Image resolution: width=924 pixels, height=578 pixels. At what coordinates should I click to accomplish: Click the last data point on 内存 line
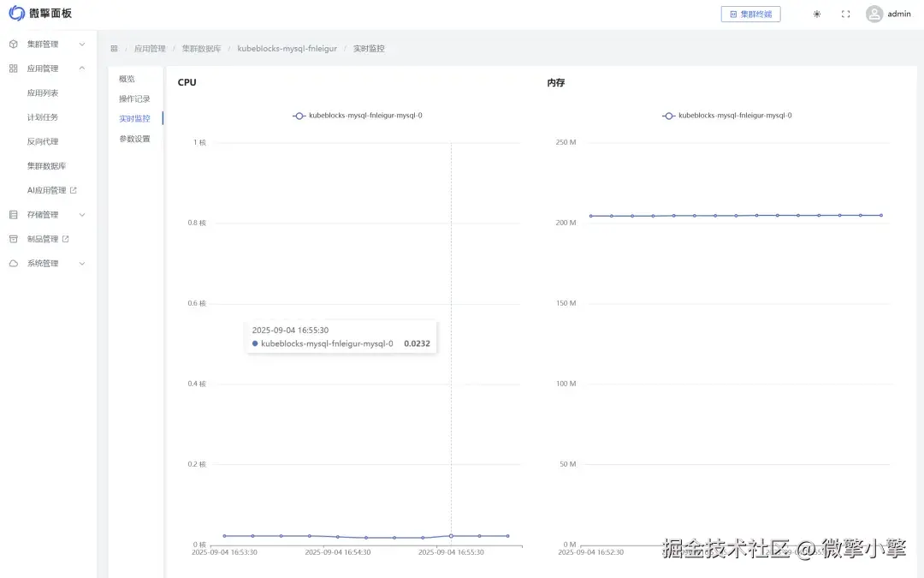click(x=881, y=215)
